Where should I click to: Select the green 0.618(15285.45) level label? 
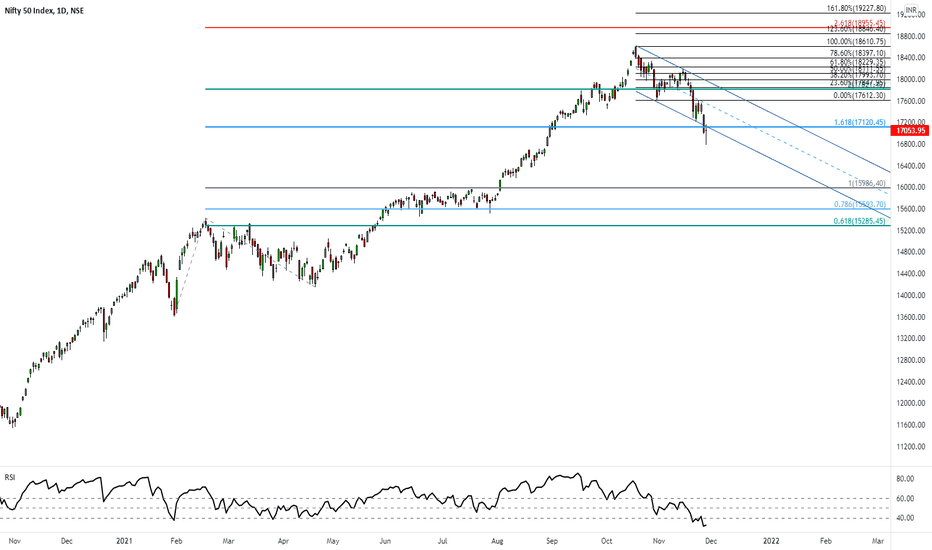(859, 221)
